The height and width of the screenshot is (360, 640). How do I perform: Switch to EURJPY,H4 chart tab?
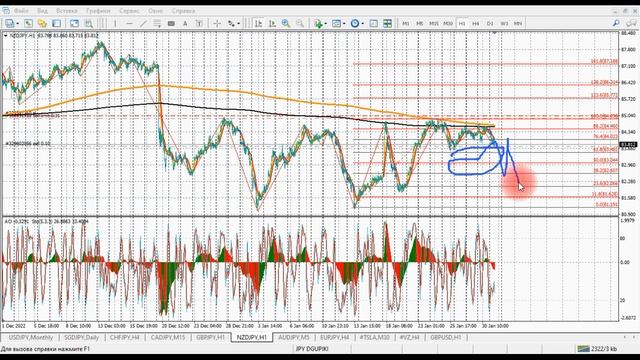(x=335, y=338)
